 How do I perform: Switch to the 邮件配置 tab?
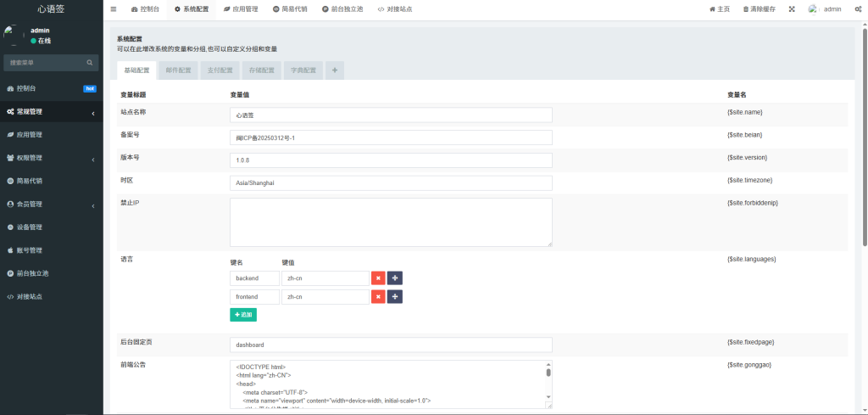(178, 70)
